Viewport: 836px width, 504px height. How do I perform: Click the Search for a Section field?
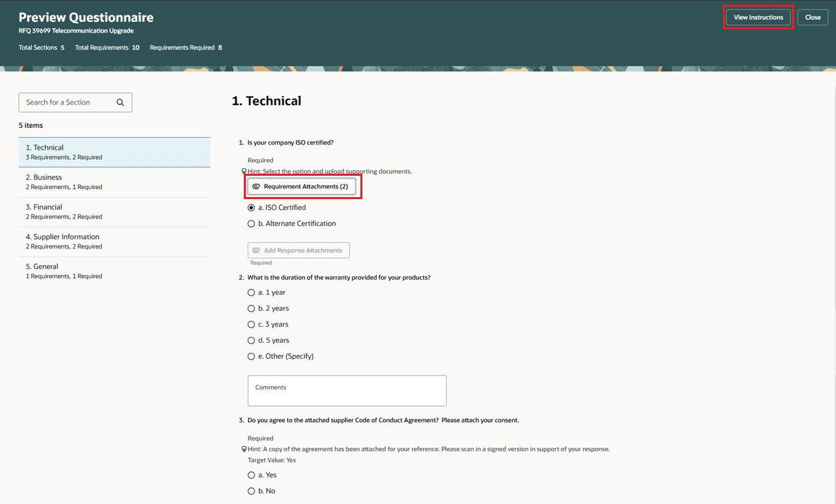(67, 102)
